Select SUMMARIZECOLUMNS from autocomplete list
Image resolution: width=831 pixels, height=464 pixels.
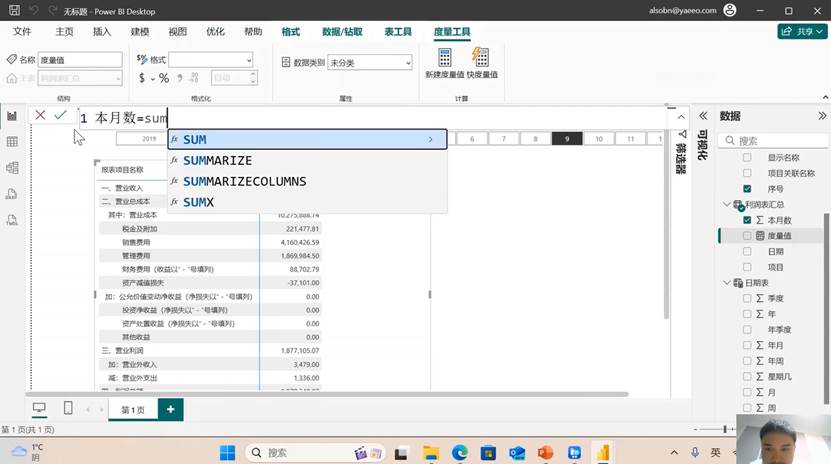pos(307,181)
